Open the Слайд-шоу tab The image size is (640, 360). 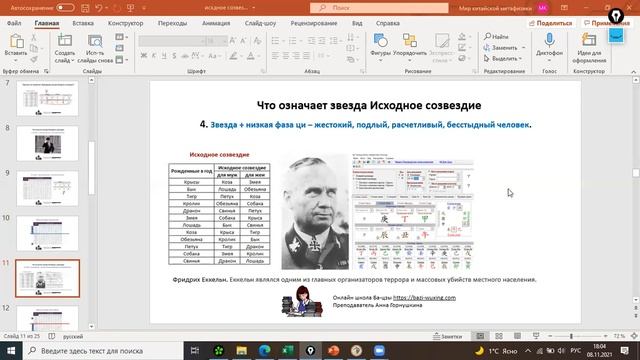(260, 23)
